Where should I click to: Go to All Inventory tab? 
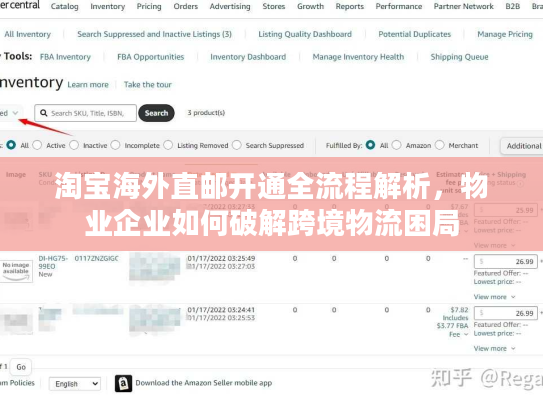click(27, 34)
